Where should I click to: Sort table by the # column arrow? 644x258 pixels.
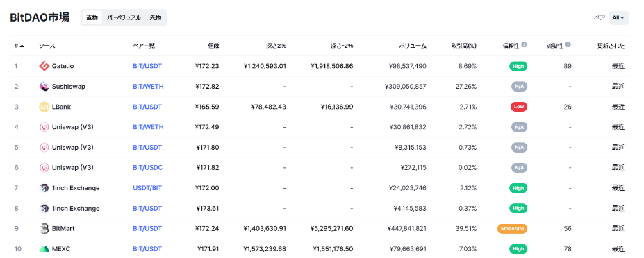22,46
